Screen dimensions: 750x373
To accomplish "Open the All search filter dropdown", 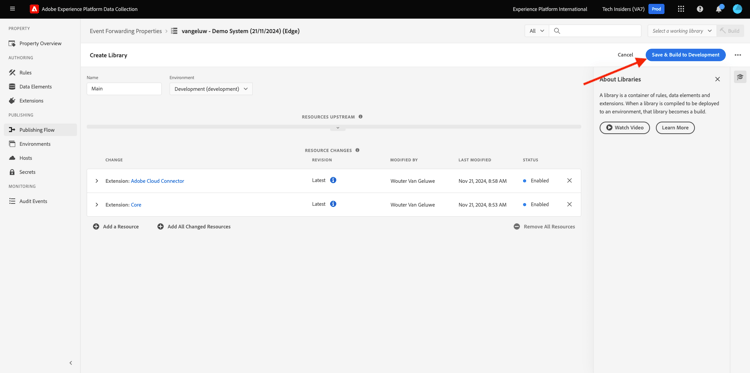I will click(537, 31).
